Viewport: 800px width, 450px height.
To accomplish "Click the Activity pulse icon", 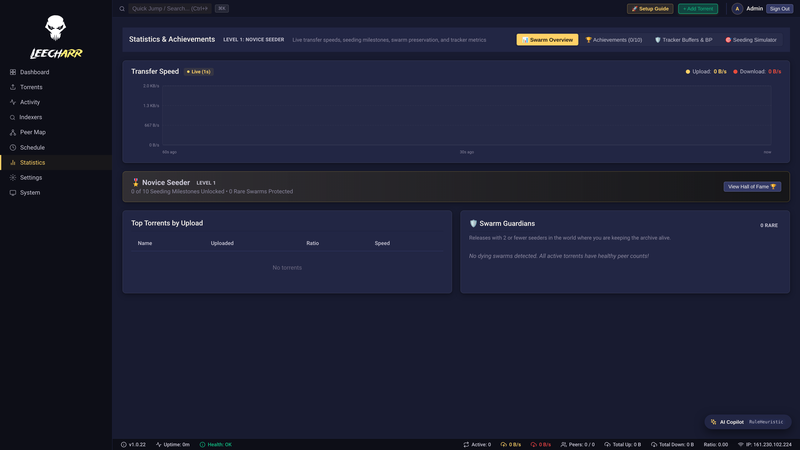I will click(13, 102).
